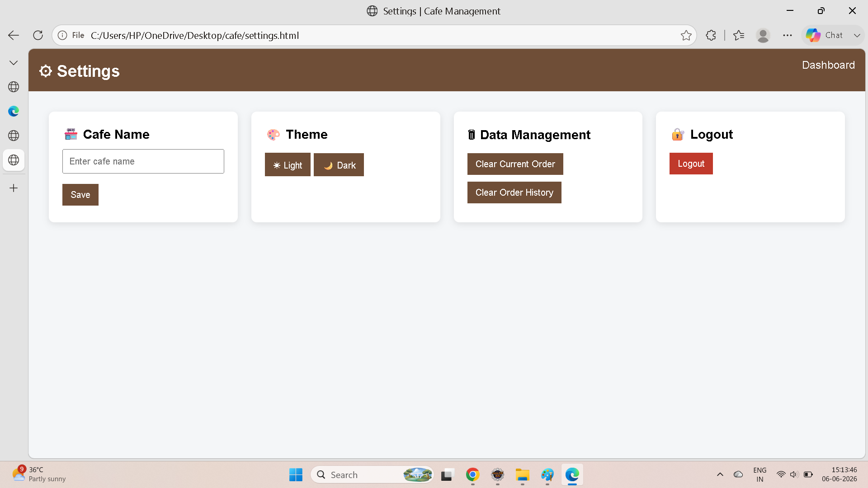This screenshot has height=488, width=868.
Task: Open Copilot Chat button
Action: pos(825,35)
